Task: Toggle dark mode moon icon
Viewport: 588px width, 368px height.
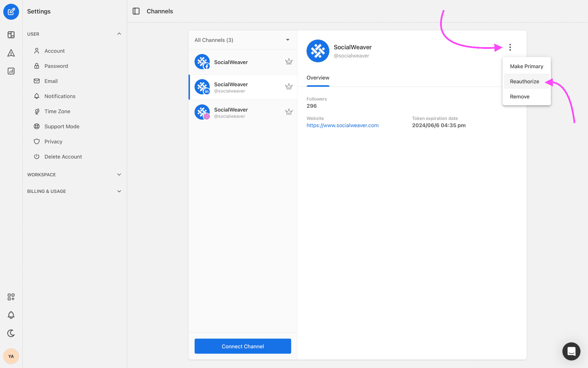Action: pyautogui.click(x=11, y=333)
